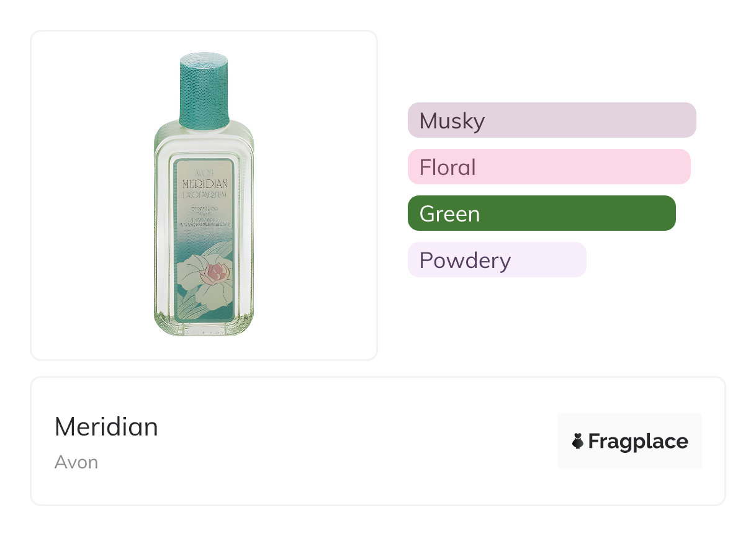The image size is (756, 536).
Task: Click the word Floral in pink bar
Action: click(x=448, y=167)
